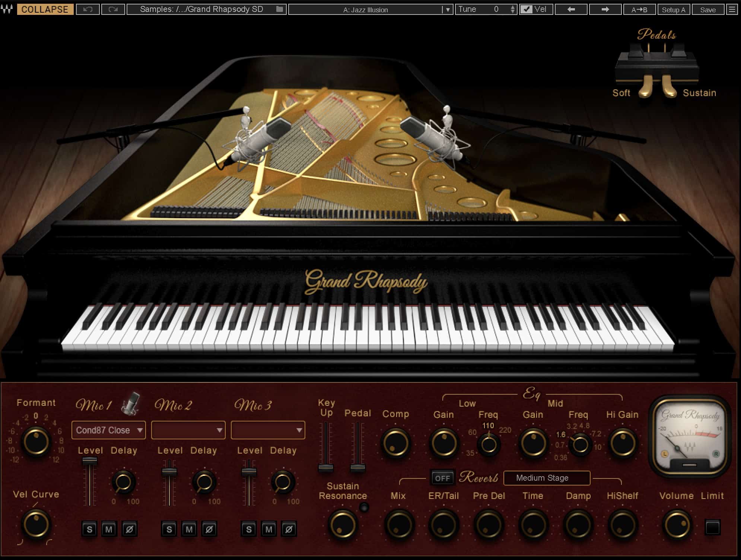The width and height of the screenshot is (741, 560).
Task: Click the redo arrow button
Action: tap(113, 9)
